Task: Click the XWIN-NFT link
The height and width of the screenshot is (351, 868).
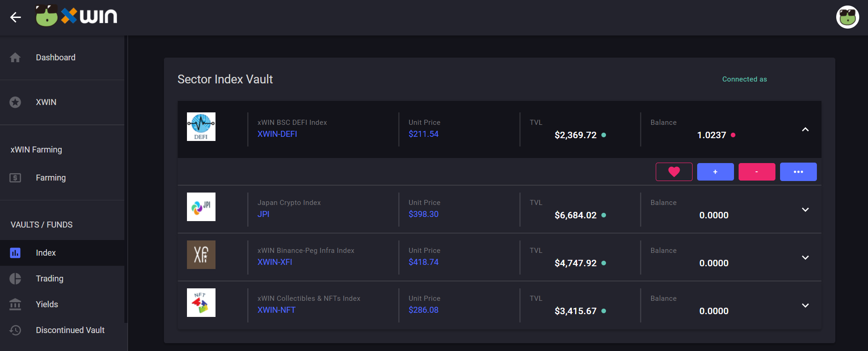Action: [276, 310]
